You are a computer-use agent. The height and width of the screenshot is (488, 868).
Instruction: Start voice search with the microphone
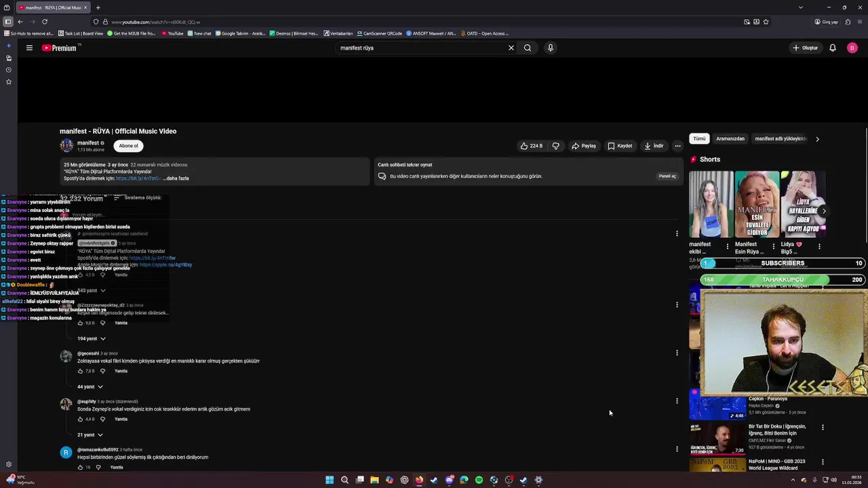550,48
